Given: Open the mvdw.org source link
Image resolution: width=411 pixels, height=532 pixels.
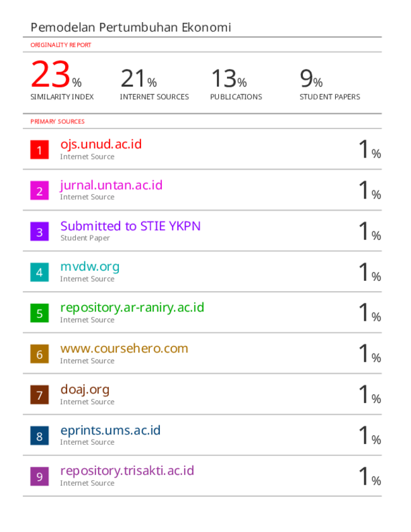Looking at the screenshot, I should [x=90, y=267].
